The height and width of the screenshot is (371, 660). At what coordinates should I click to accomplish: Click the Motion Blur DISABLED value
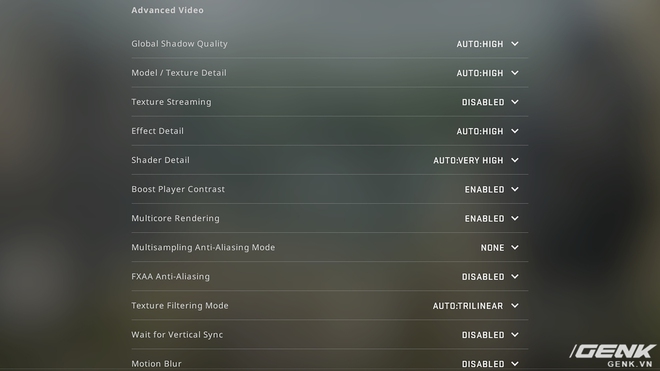pyautogui.click(x=483, y=364)
